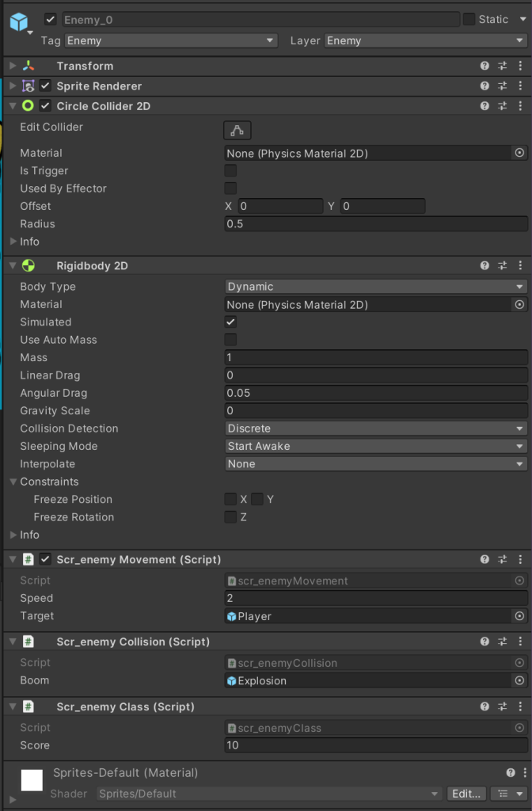The width and height of the screenshot is (532, 811).
Task: Click the GameObject cube icon selector
Action: click(19, 22)
